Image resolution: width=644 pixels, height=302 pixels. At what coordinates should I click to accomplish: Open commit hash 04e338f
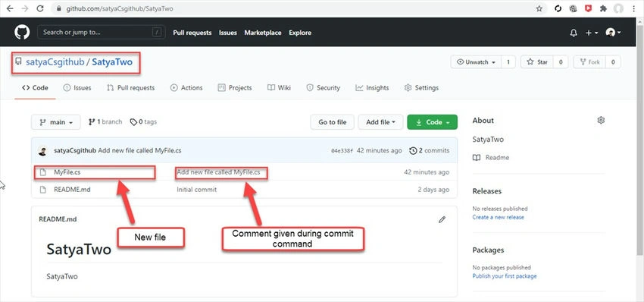point(342,151)
